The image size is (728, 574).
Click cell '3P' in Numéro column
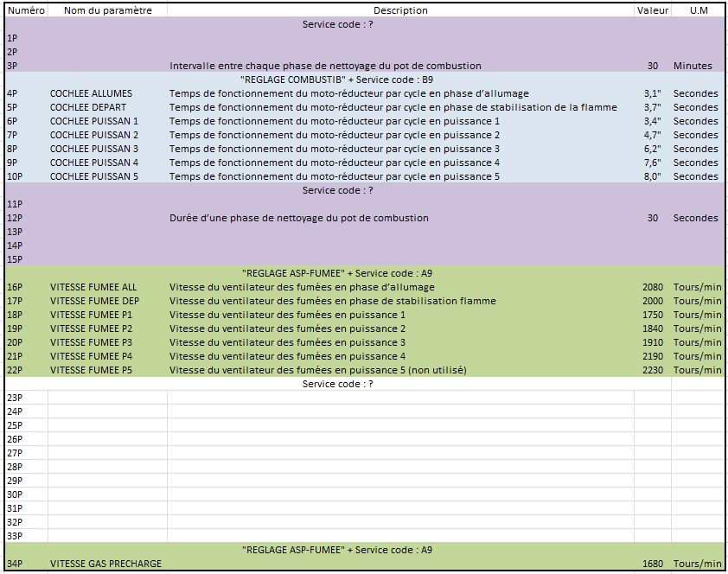click(x=26, y=66)
